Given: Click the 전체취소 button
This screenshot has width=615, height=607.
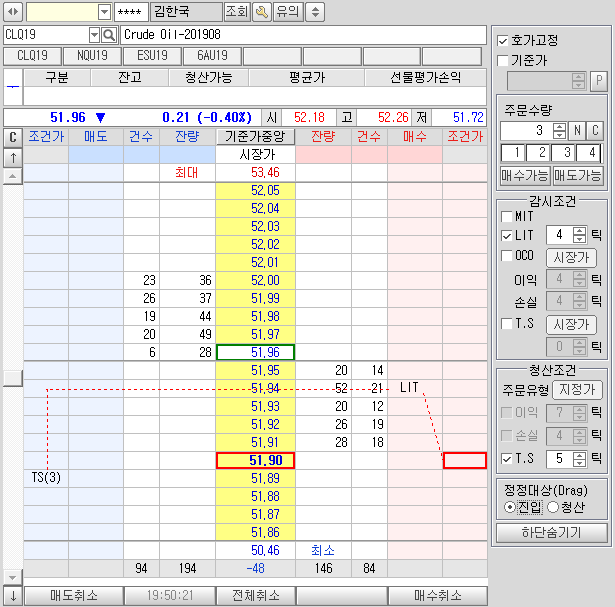Looking at the screenshot, I should tap(255, 596).
